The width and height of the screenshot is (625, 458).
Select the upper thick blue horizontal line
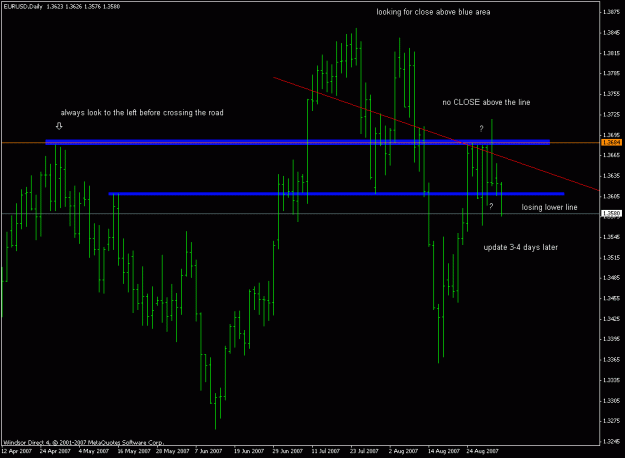click(298, 142)
